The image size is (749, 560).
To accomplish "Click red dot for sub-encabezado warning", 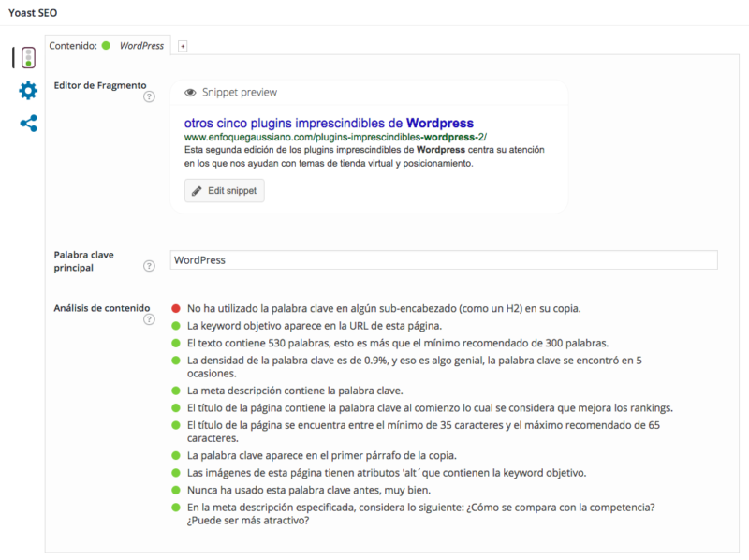I will pyautogui.click(x=176, y=309).
